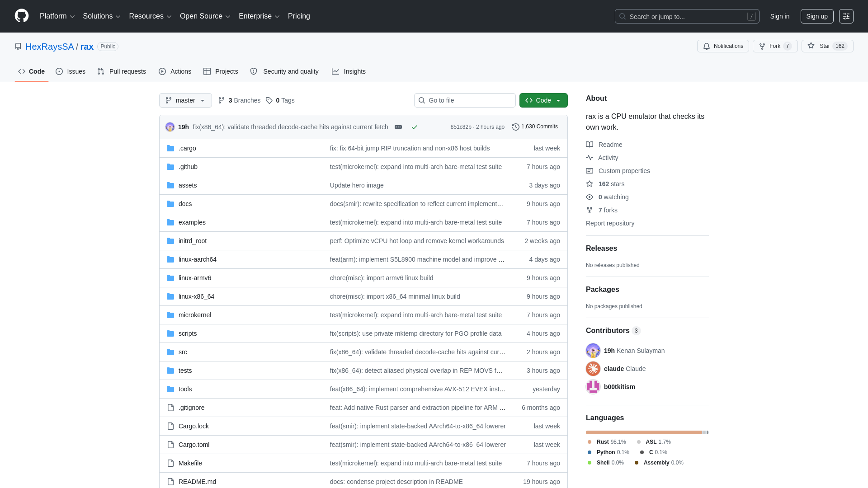Click the Readme book icon
The image size is (868, 488).
point(590,145)
